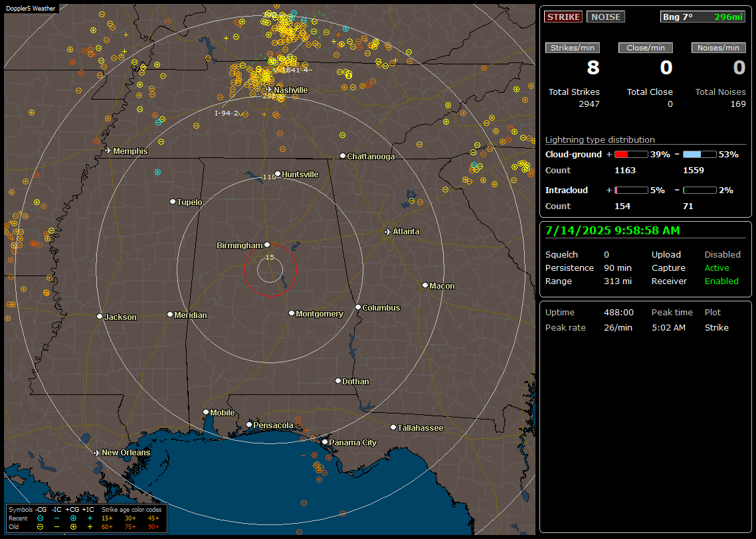Select the Macon city dot marker
The width and height of the screenshot is (756, 539).
click(425, 285)
